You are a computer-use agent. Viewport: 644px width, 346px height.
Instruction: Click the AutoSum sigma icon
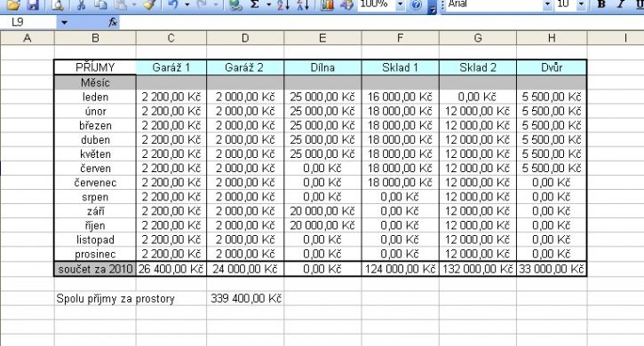coord(255,4)
